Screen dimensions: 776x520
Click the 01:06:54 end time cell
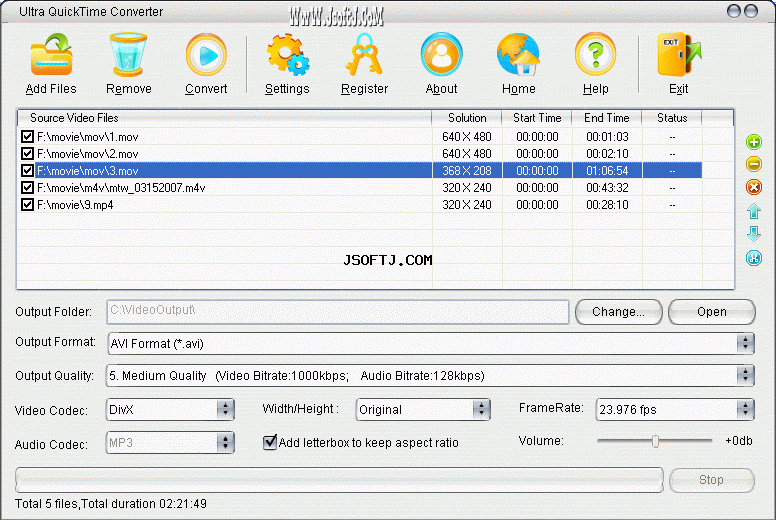click(x=607, y=171)
